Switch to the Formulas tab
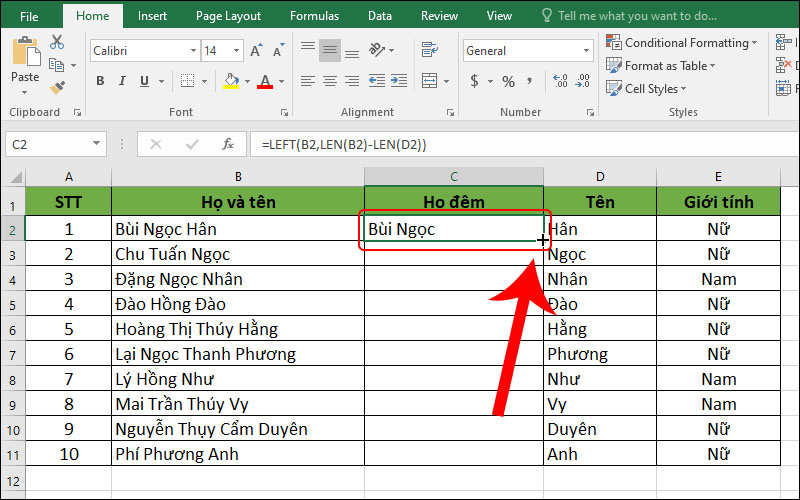800x500 pixels. pyautogui.click(x=314, y=16)
